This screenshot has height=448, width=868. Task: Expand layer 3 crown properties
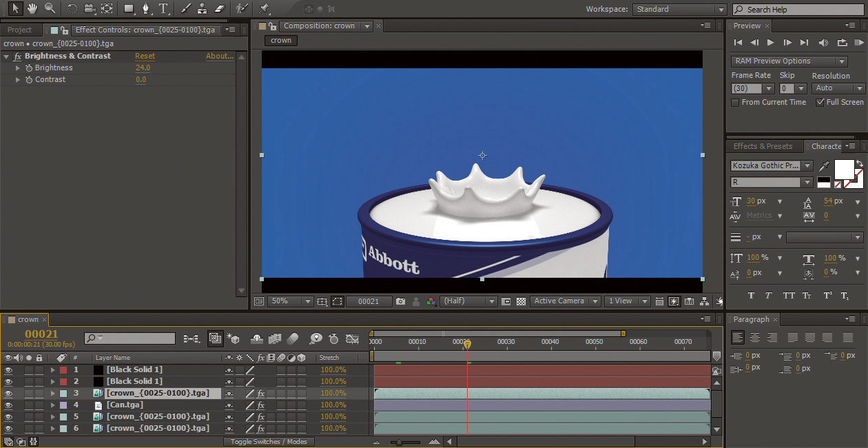pyautogui.click(x=52, y=393)
